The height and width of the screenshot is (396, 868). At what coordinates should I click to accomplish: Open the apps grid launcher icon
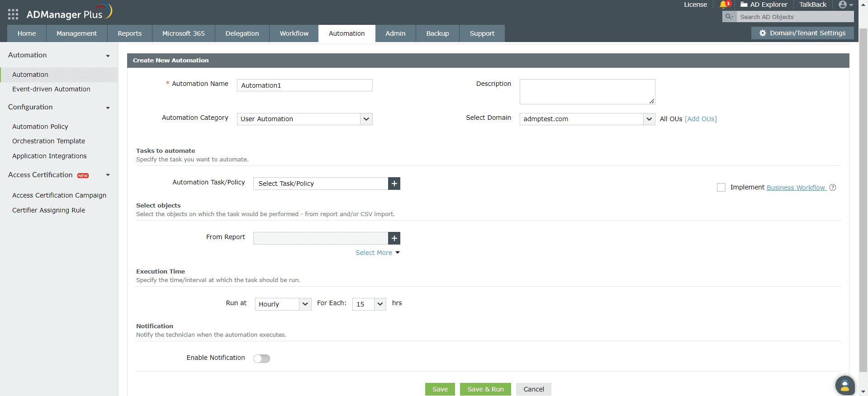(x=13, y=14)
